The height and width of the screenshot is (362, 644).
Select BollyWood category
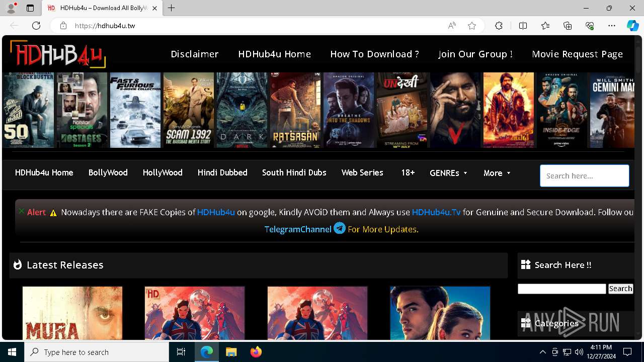pyautogui.click(x=108, y=172)
